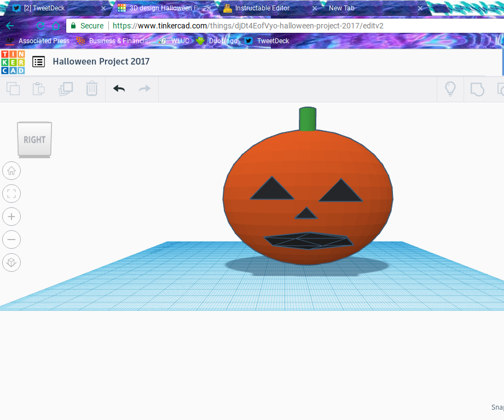Undo the last action
The width and height of the screenshot is (504, 420).
(x=119, y=89)
